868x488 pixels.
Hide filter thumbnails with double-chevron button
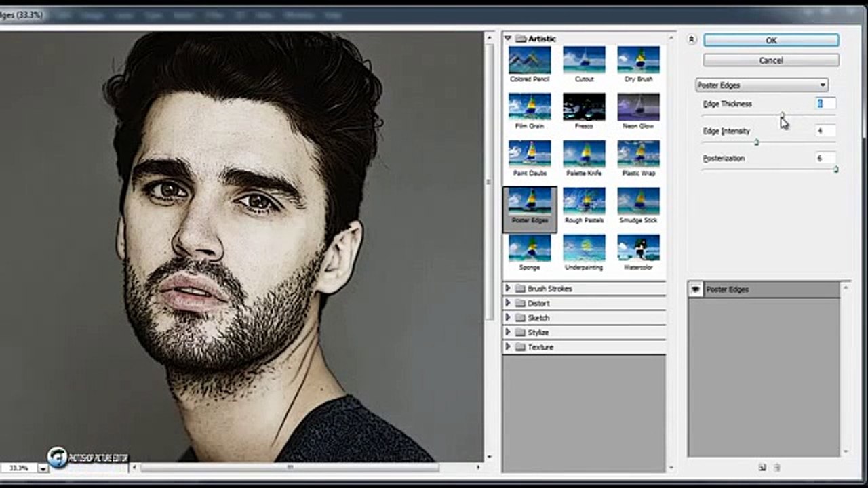click(691, 40)
